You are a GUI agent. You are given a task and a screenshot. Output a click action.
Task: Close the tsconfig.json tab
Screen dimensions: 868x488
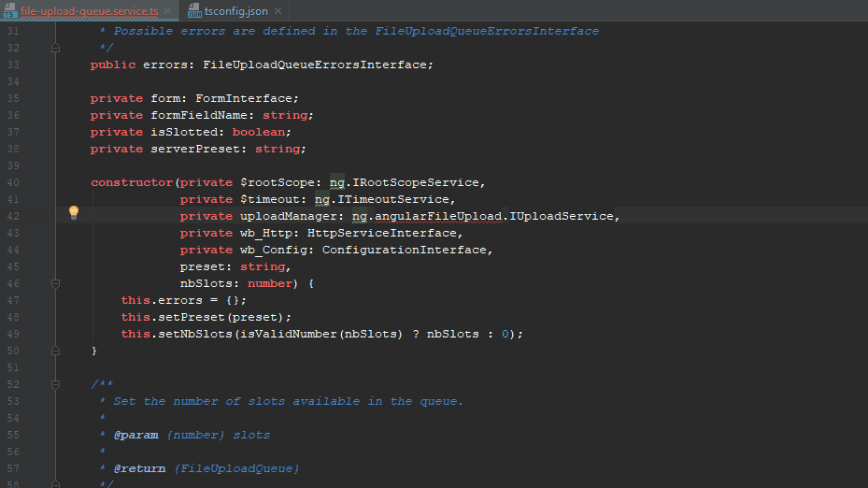(x=278, y=10)
